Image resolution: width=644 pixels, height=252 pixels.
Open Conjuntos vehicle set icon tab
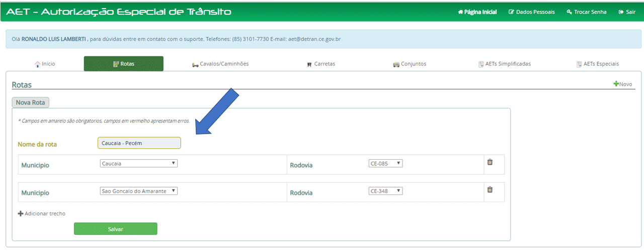point(396,65)
